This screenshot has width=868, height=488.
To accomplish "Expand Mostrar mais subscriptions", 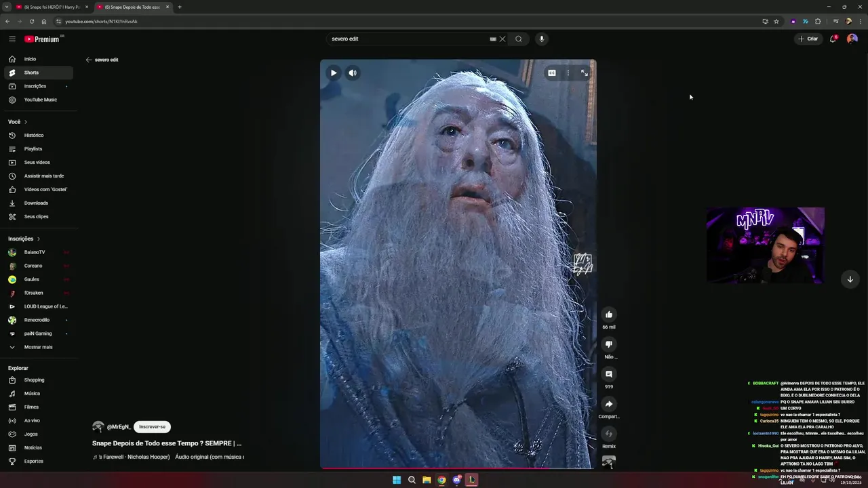I will 39,347.
